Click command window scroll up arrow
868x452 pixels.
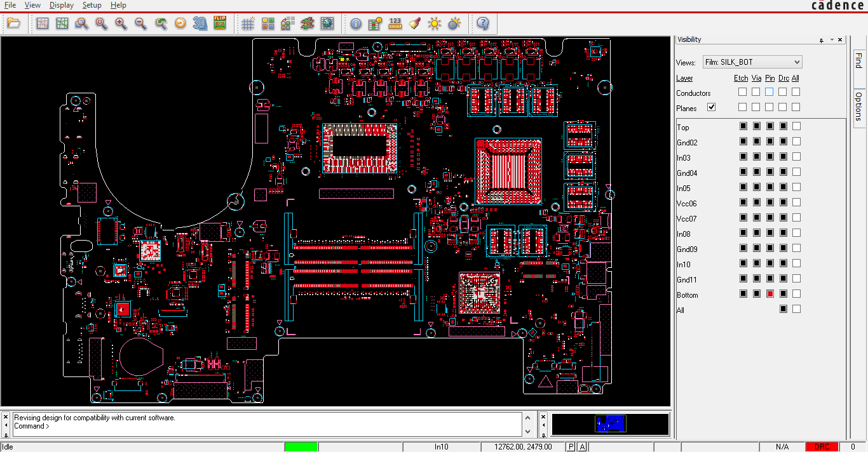[527, 418]
